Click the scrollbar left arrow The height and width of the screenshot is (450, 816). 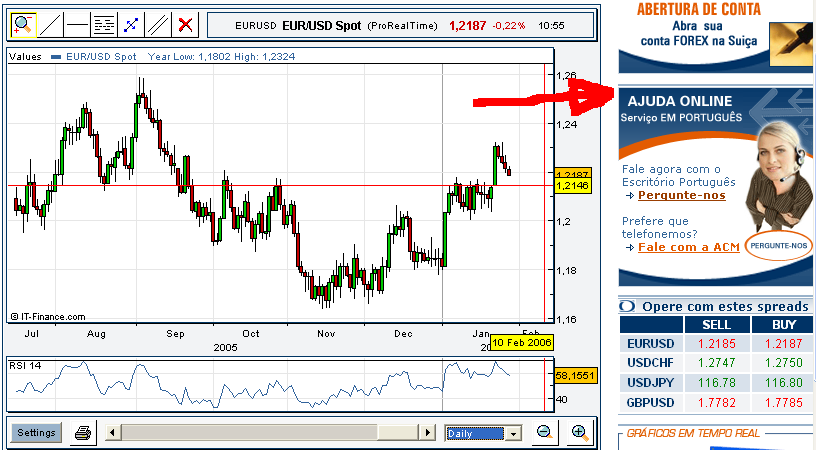pyautogui.click(x=113, y=432)
